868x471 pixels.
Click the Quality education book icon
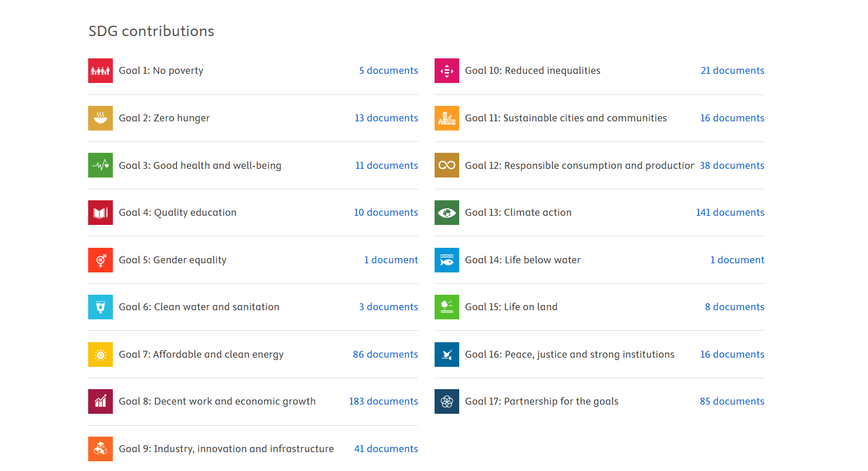click(x=100, y=212)
